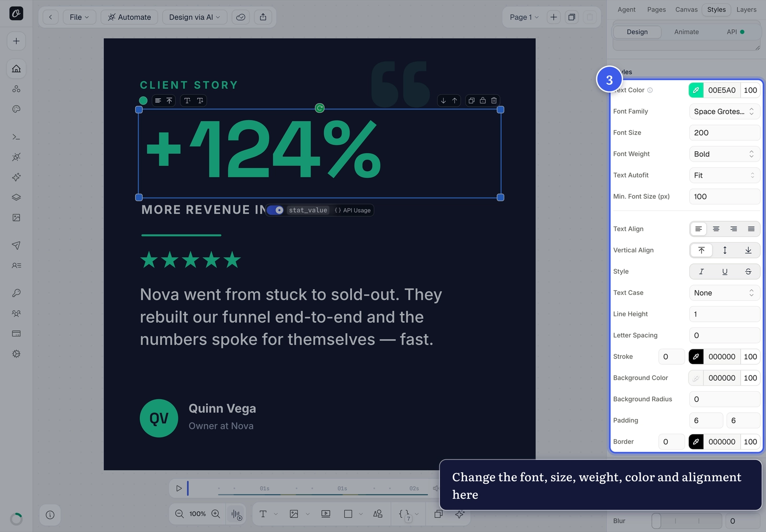Expand the rectangle shape options arrow
The height and width of the screenshot is (532, 766).
pos(361,514)
